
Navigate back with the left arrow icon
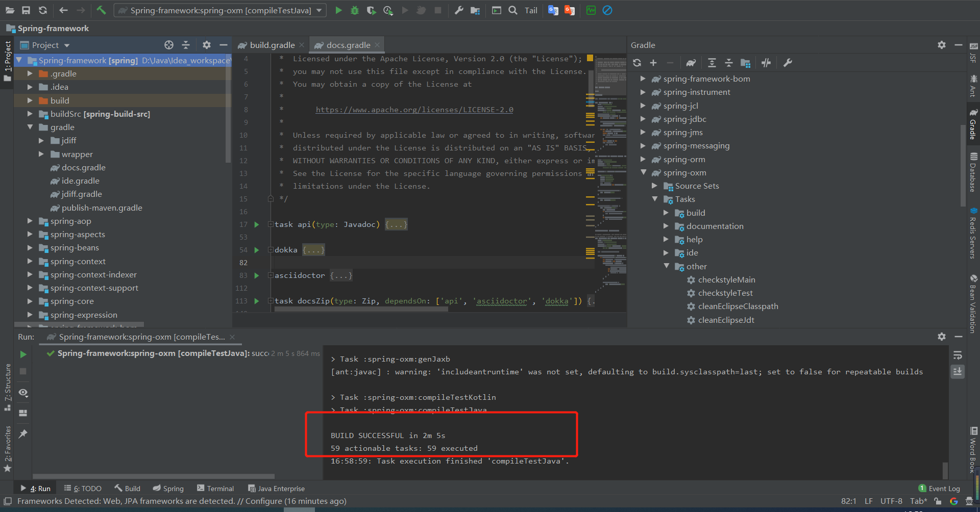(63, 10)
